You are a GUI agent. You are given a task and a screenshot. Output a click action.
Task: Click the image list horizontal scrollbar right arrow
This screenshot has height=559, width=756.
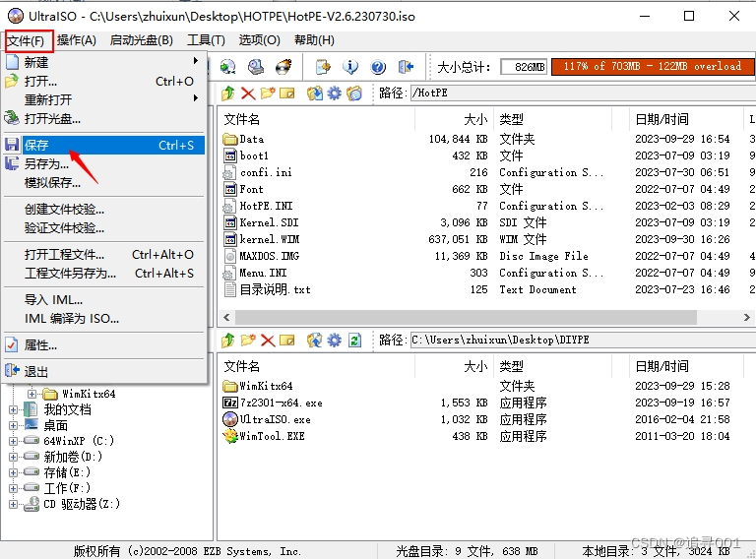pyautogui.click(x=746, y=317)
